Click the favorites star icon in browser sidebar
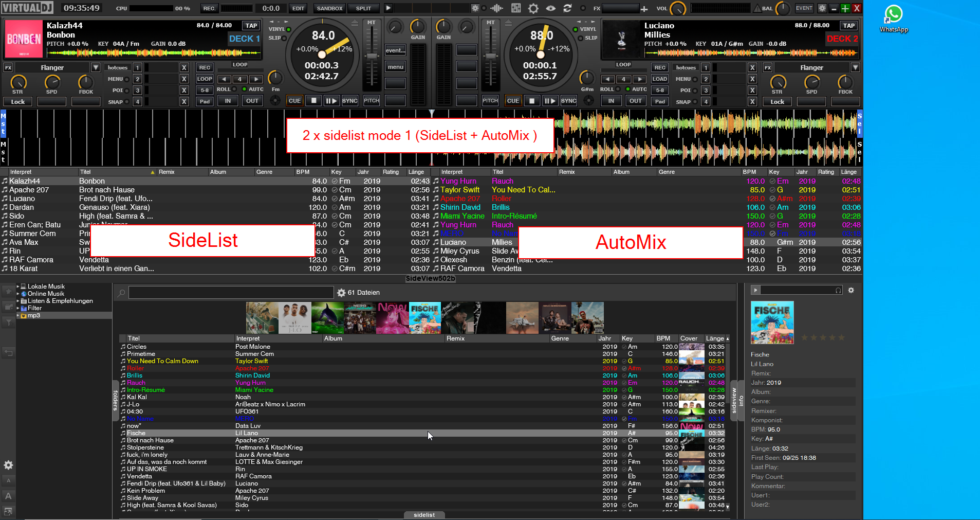This screenshot has width=980, height=520. [8, 291]
